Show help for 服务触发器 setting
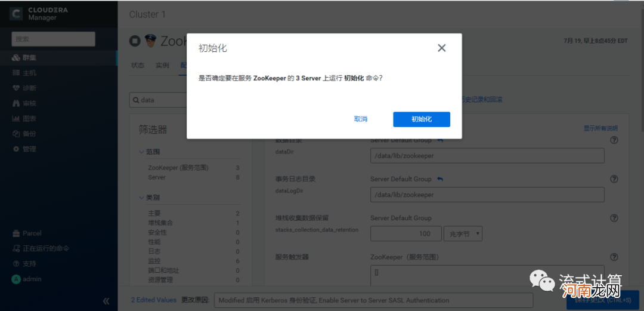Viewport: 644px width, 311px height. 614,257
